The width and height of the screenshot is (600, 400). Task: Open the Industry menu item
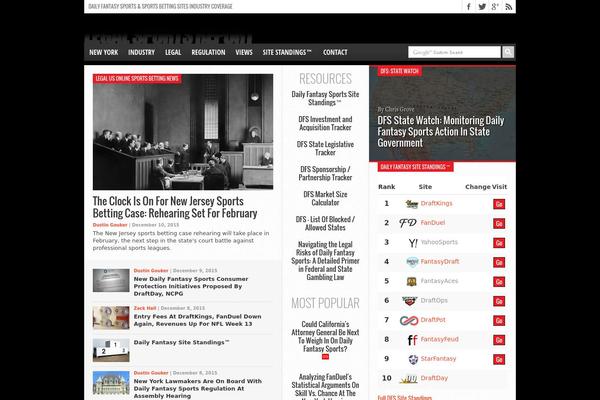141,52
